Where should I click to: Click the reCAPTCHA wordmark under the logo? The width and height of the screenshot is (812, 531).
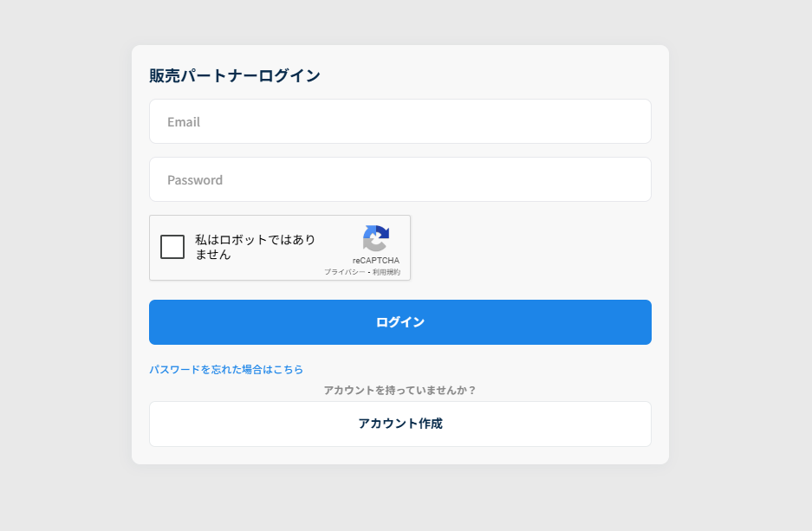click(x=376, y=261)
